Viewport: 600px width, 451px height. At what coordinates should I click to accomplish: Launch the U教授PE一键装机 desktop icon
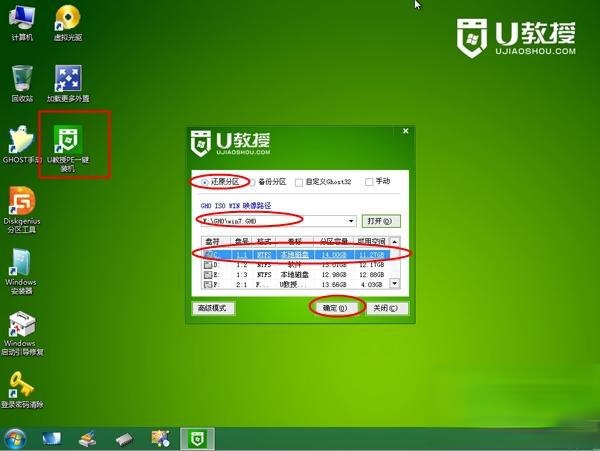pos(68,148)
